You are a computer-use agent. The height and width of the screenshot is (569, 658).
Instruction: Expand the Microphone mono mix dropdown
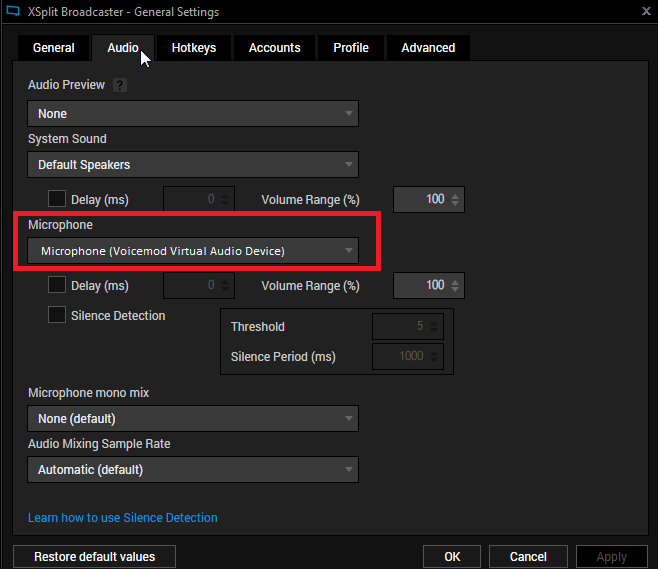[193, 419]
